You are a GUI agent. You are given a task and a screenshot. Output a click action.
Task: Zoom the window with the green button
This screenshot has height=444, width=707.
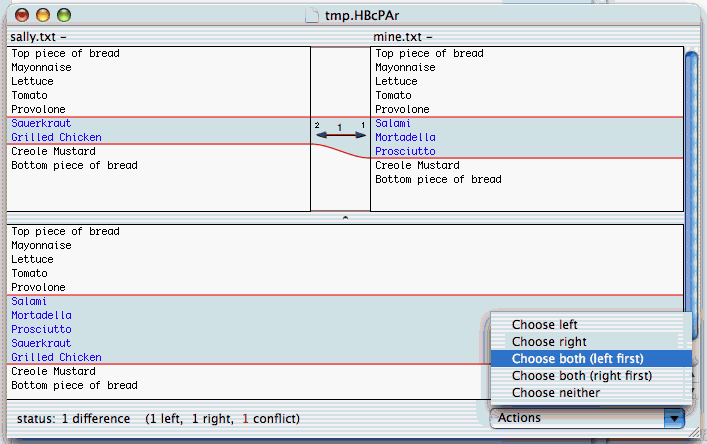(64, 15)
